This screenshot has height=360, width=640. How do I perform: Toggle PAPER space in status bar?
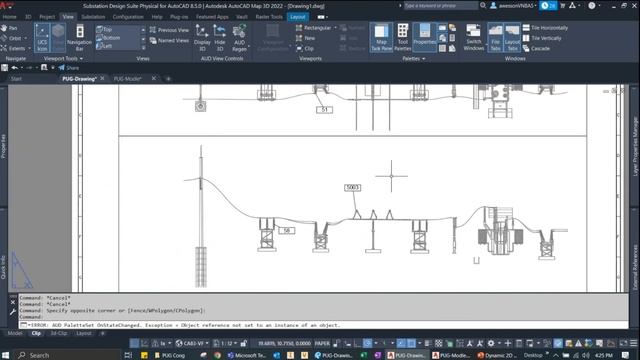tap(322, 343)
